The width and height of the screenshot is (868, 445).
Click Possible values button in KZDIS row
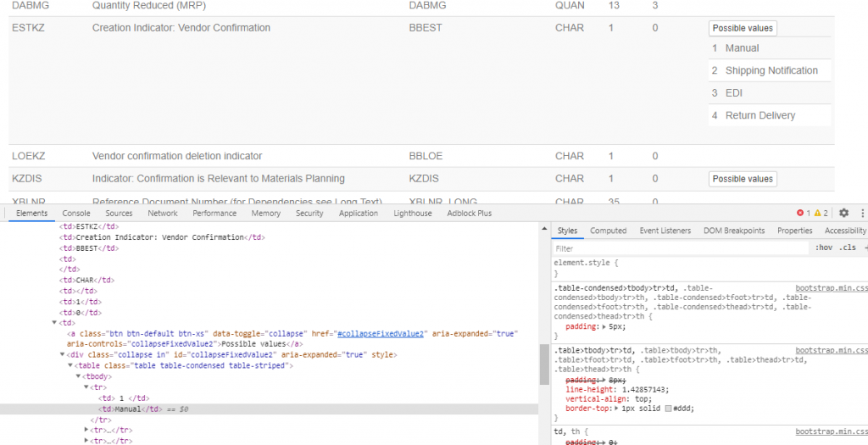[743, 180]
